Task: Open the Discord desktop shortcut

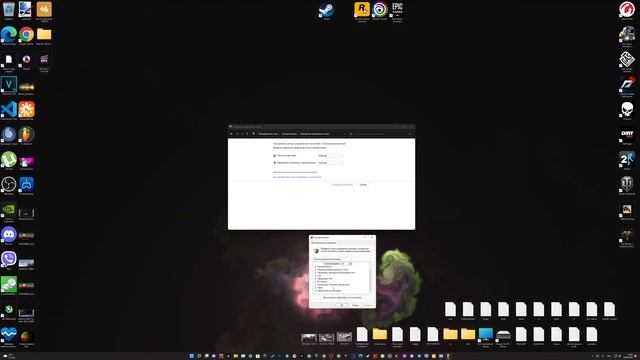Action: (x=9, y=235)
